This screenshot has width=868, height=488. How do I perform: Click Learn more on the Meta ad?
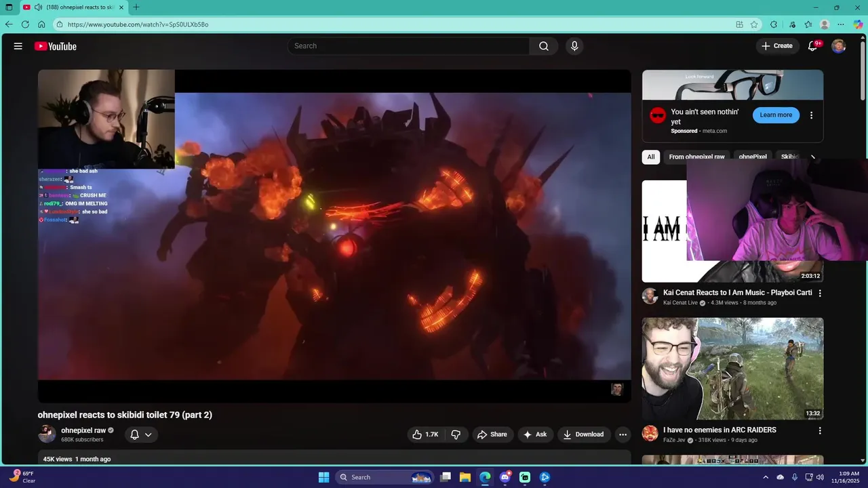click(x=776, y=115)
